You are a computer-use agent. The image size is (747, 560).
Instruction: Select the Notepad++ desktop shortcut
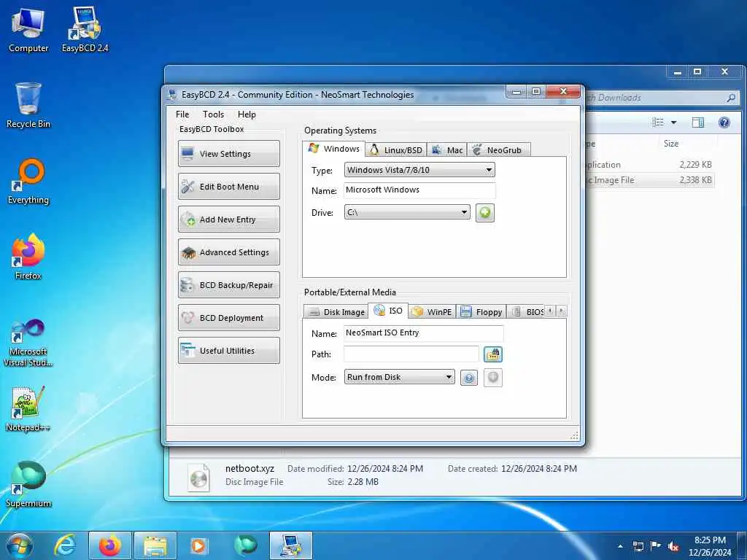(x=28, y=408)
